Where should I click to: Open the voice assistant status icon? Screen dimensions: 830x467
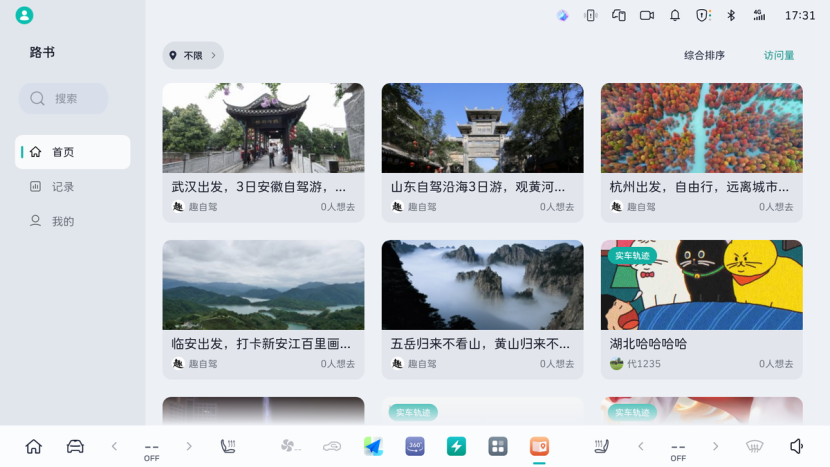coord(563,15)
